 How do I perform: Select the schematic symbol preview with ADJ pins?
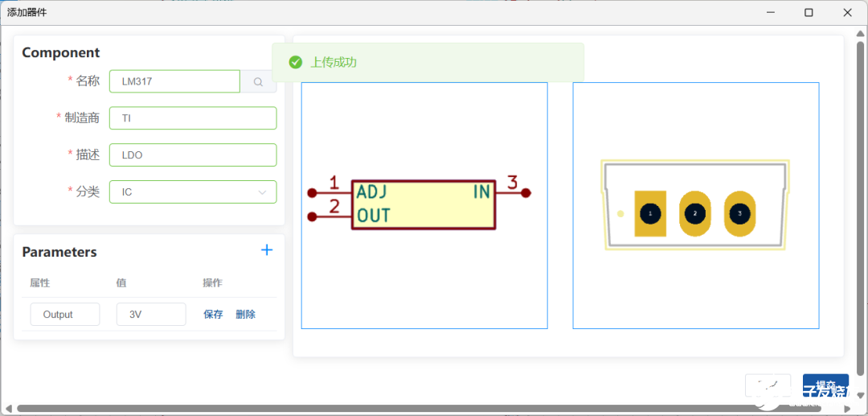click(424, 205)
